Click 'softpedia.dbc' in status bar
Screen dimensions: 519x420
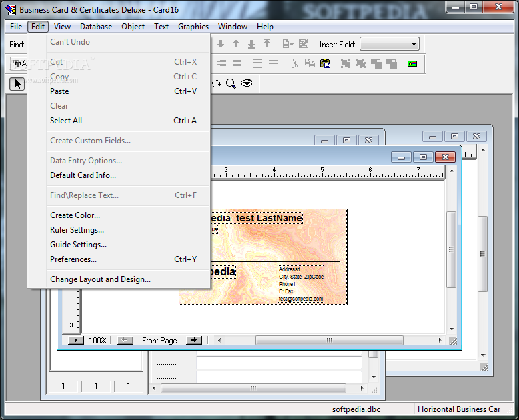click(x=356, y=409)
